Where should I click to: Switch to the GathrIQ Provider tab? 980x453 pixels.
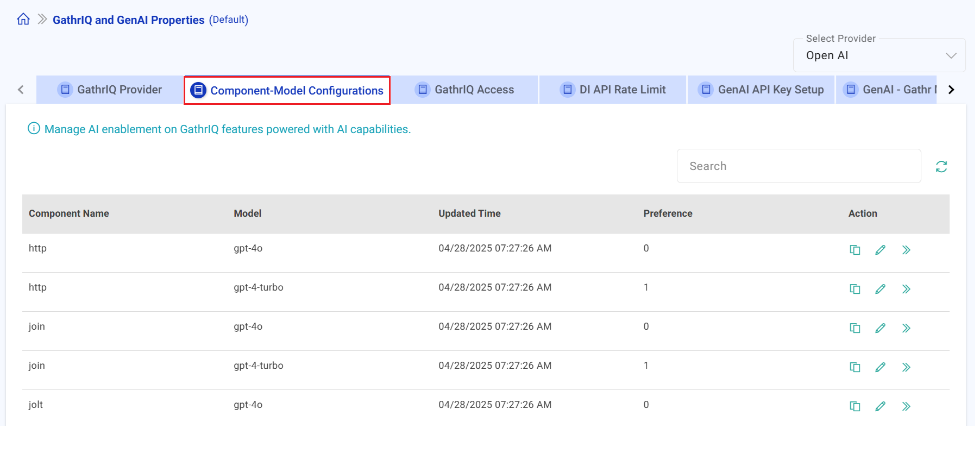pyautogui.click(x=110, y=90)
